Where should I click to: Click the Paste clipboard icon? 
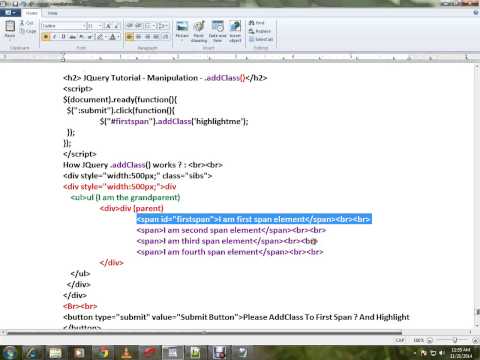(10, 26)
